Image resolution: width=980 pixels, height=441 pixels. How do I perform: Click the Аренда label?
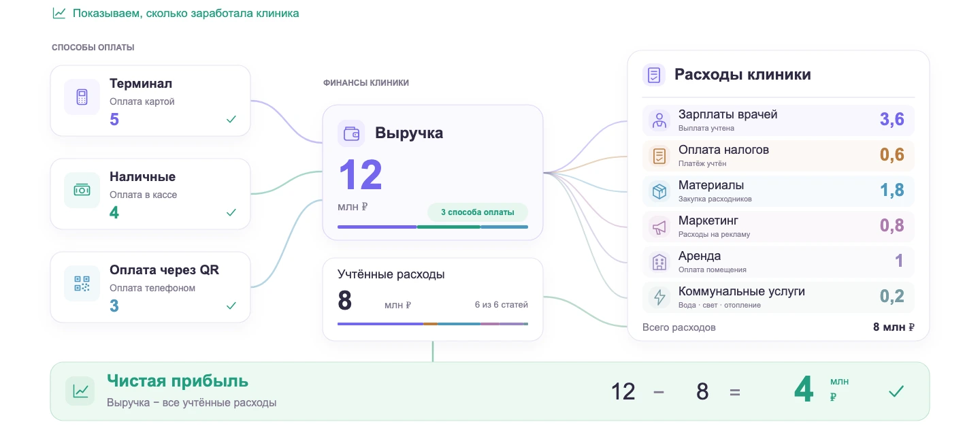(x=700, y=256)
